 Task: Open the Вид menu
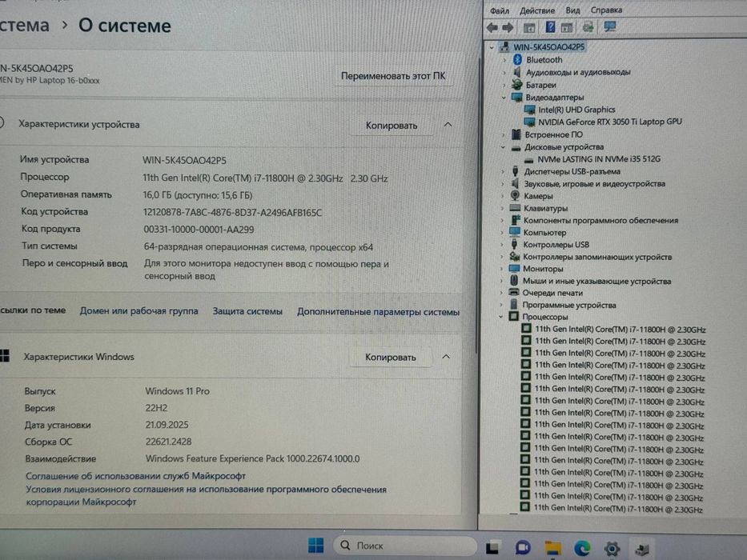click(x=572, y=10)
